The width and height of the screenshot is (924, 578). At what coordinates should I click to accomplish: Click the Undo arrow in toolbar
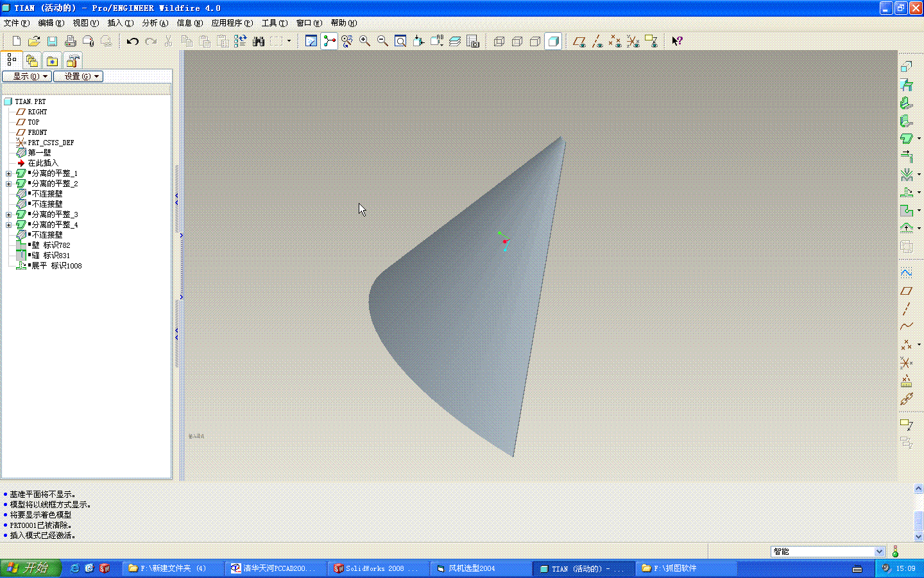pos(133,41)
